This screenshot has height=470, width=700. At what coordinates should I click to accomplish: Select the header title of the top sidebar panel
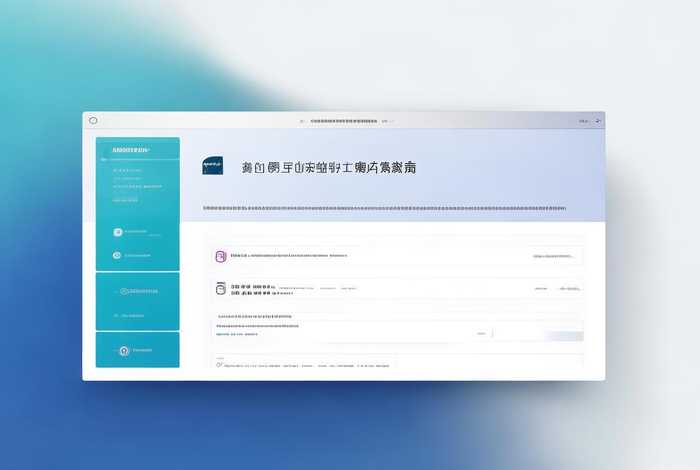131,150
